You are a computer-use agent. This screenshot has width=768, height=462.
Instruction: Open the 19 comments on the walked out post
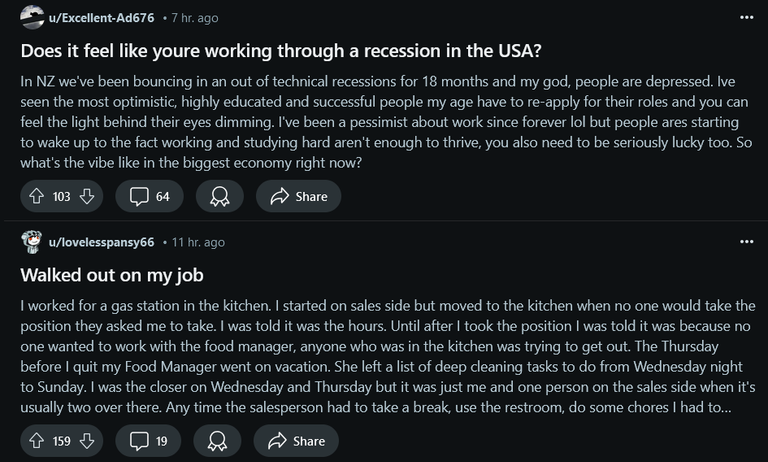click(x=148, y=441)
